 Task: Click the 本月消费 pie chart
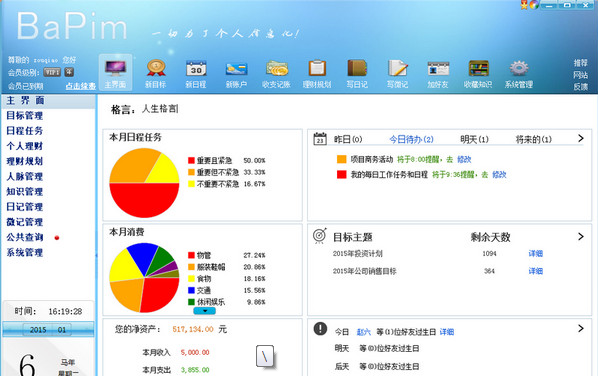[144, 278]
